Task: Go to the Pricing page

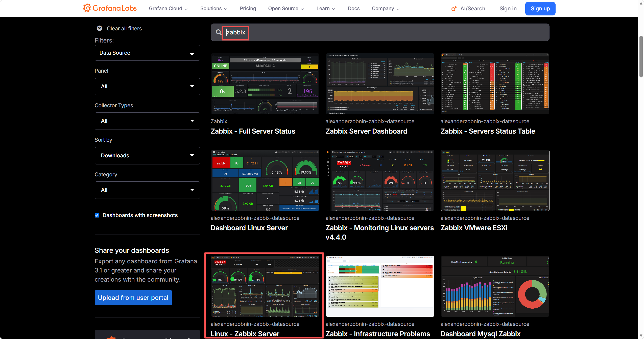Action: tap(248, 9)
